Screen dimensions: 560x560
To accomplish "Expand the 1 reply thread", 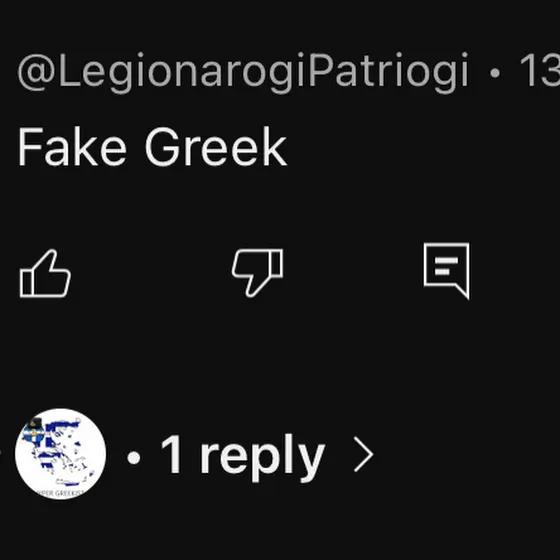I will coord(243,455).
